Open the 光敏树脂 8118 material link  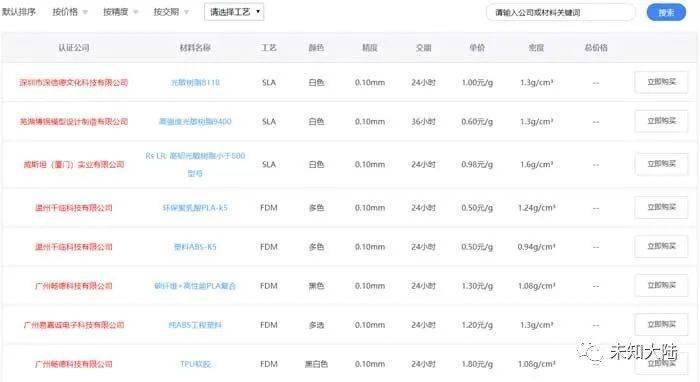point(195,83)
